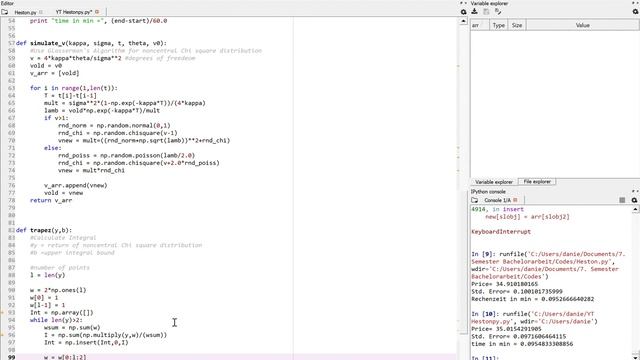Switch to the File explorer tab

[x=537, y=182]
